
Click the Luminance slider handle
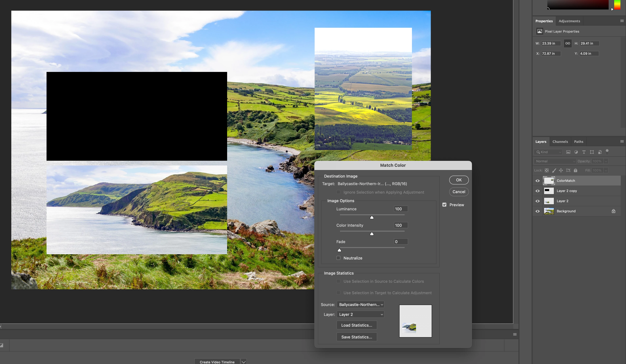coord(372,218)
